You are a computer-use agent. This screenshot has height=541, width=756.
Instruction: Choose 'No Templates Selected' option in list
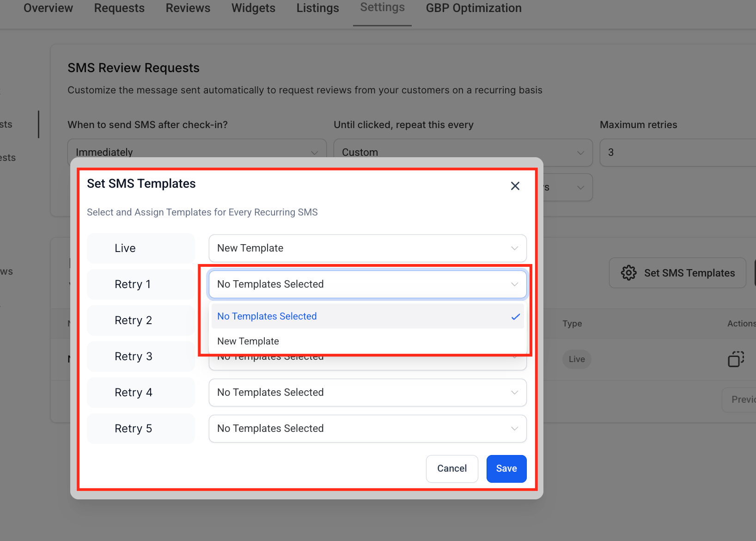367,316
